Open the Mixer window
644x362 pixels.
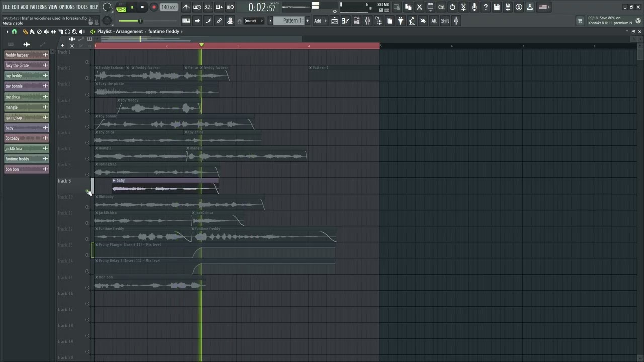click(x=367, y=21)
